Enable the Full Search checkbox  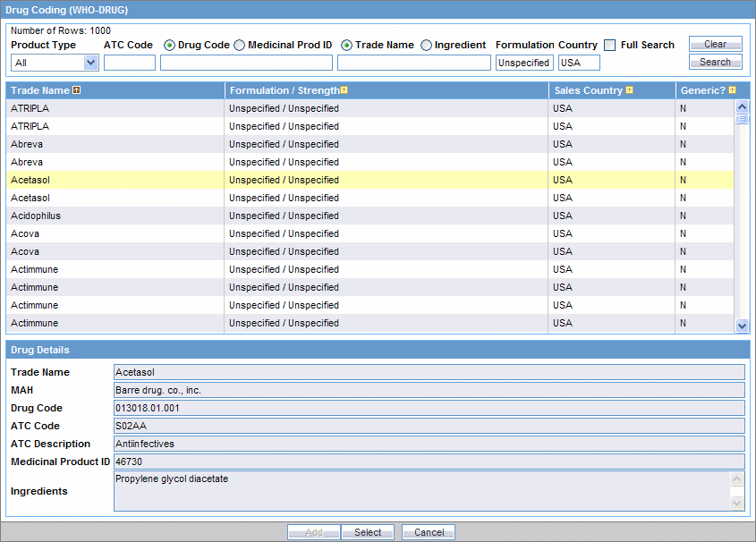[610, 46]
